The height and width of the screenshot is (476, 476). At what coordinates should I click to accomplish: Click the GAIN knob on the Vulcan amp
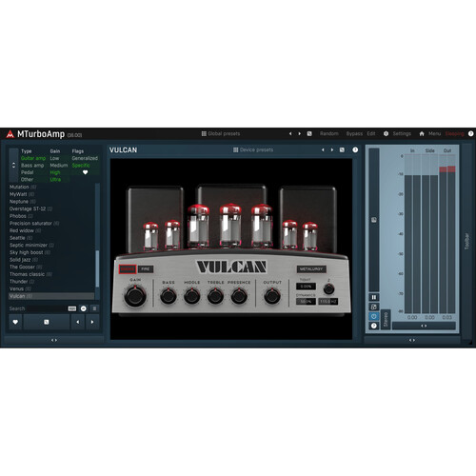point(135,296)
